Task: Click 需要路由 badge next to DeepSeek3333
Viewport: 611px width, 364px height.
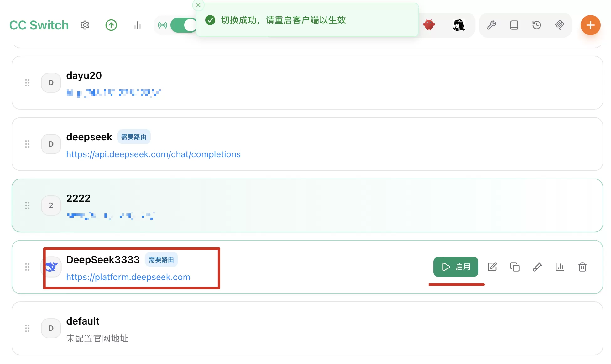Action: coord(161,260)
